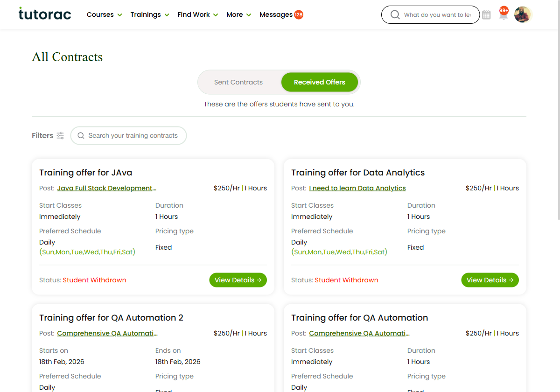Expand the Find Work dropdown menu

(198, 14)
